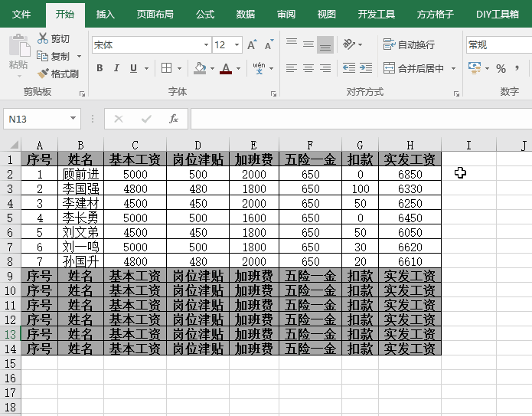Click the fill color paint bucket
Screen dimensions: 532x416
200,68
